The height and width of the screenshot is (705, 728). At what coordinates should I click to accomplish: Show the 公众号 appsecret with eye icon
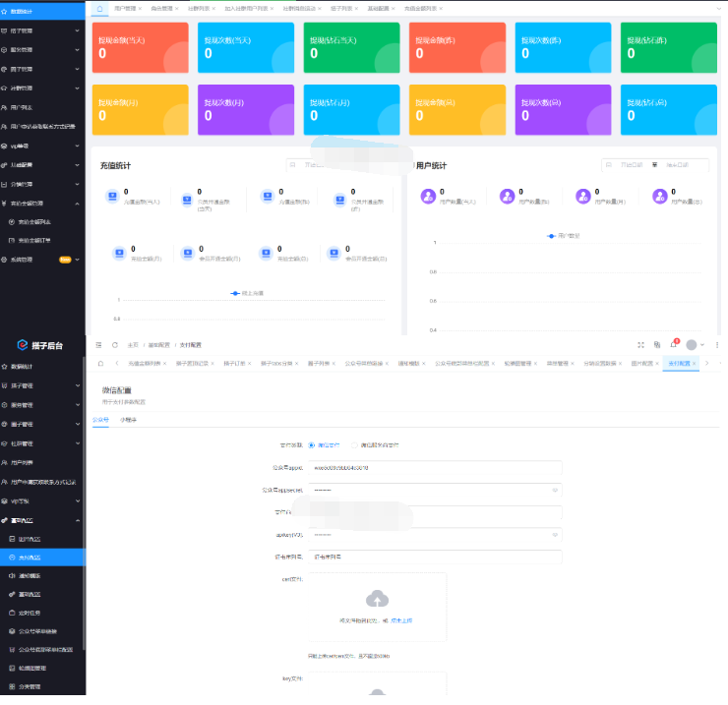555,489
